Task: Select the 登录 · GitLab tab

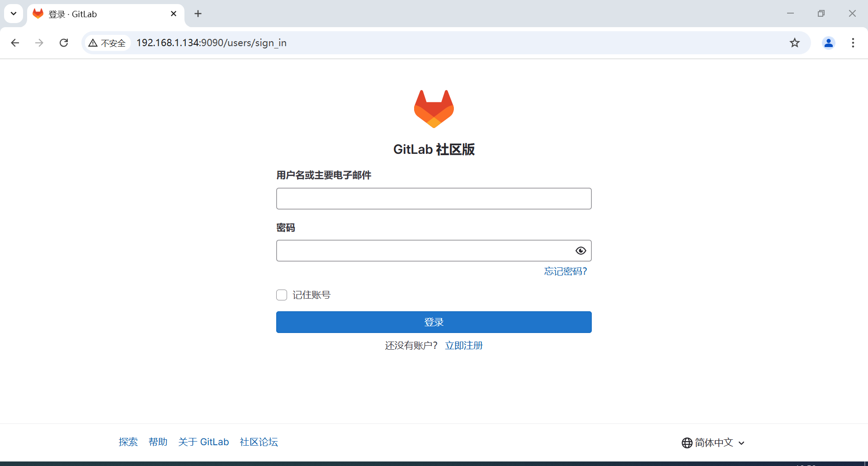Action: 106,14
